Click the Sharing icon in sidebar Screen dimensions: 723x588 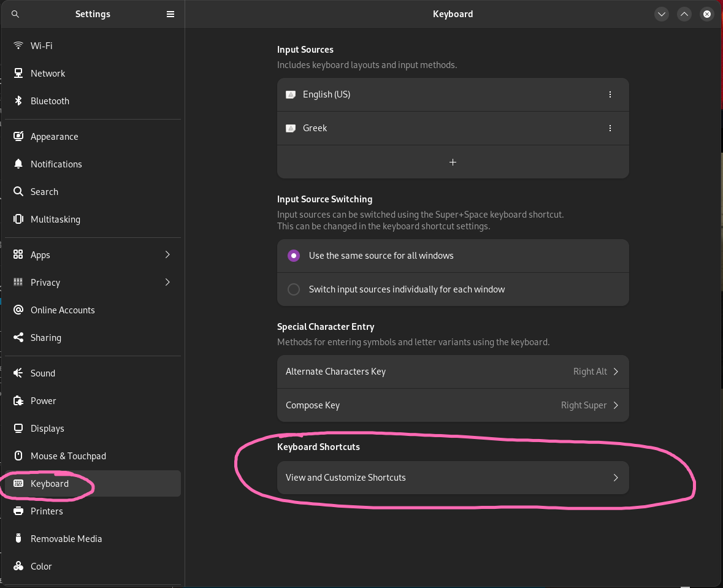pos(18,338)
